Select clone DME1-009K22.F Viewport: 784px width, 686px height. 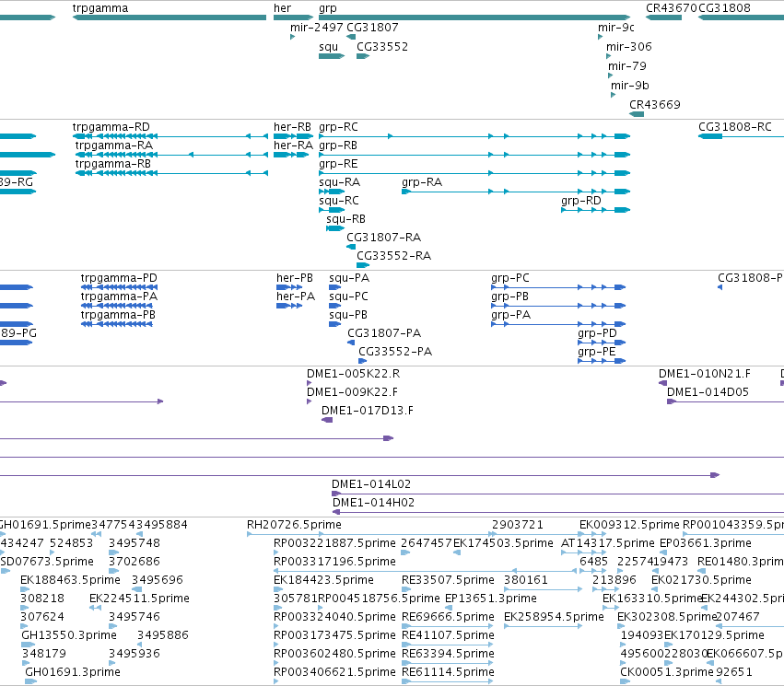pyautogui.click(x=309, y=401)
